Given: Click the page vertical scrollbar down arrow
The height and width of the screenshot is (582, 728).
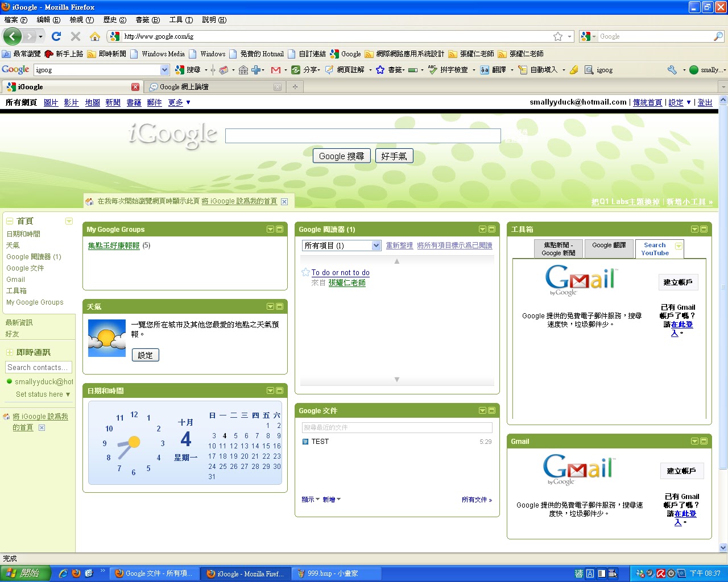Looking at the screenshot, I should pos(723,548).
